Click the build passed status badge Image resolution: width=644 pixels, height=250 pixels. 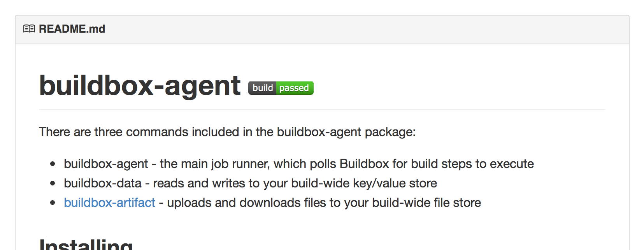281,88
